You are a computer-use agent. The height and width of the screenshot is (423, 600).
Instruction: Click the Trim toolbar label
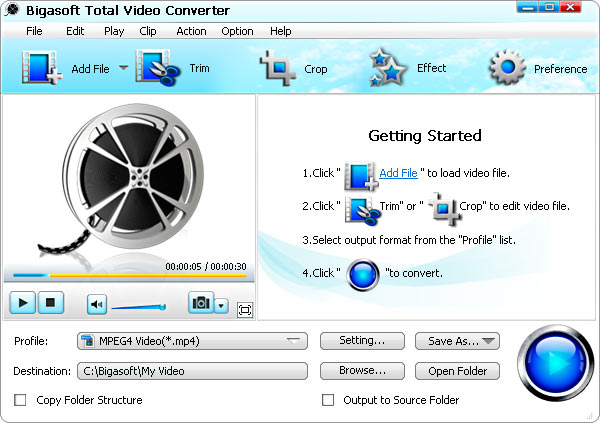tap(199, 68)
